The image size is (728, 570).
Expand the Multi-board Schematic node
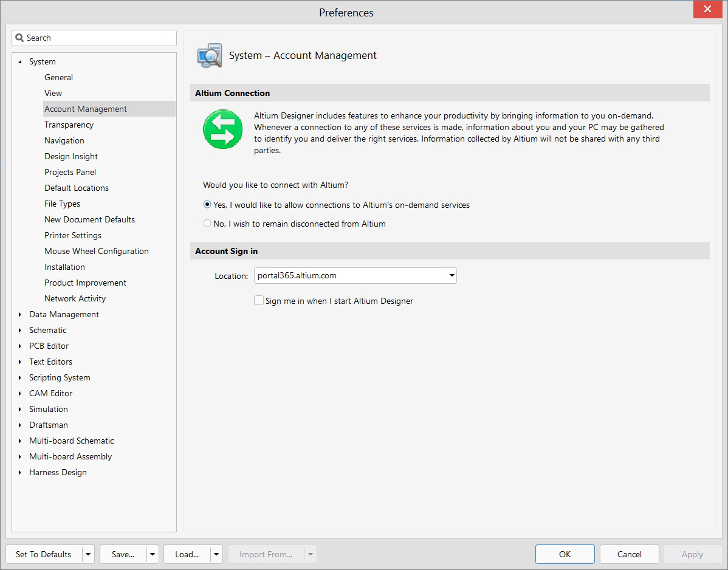coord(20,441)
